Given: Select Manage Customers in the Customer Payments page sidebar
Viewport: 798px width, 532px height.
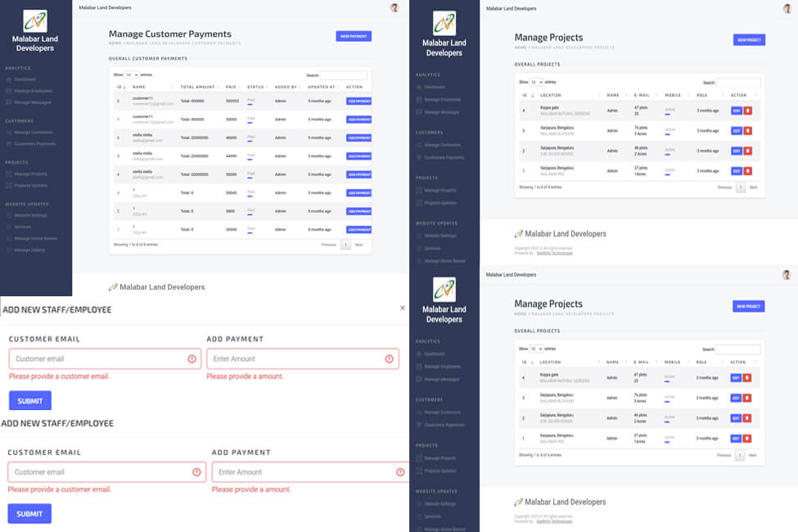Looking at the screenshot, I should coord(33,132).
